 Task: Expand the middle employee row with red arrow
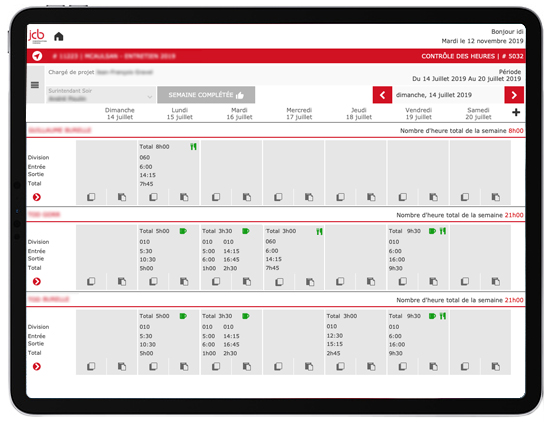(x=37, y=281)
